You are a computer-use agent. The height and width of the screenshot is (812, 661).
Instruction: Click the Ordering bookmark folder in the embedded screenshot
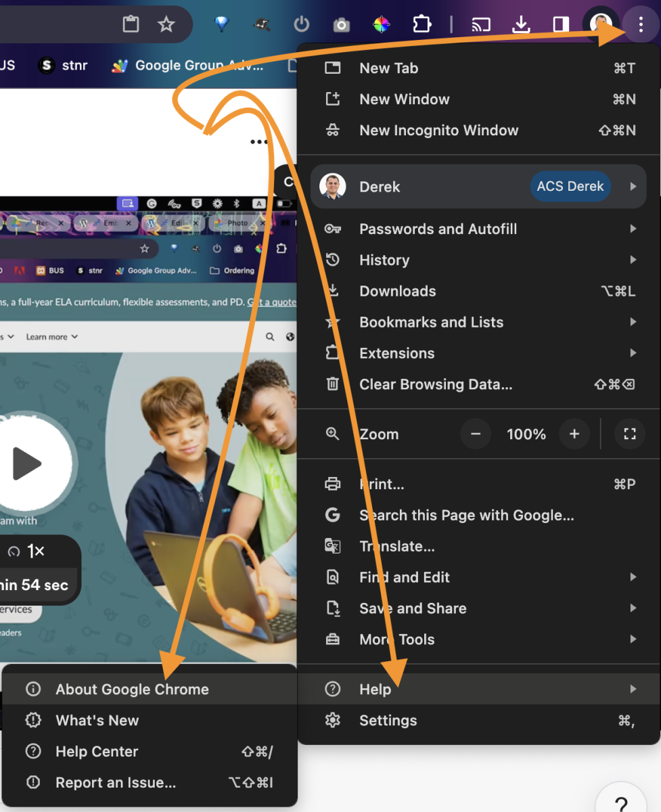pos(232,271)
